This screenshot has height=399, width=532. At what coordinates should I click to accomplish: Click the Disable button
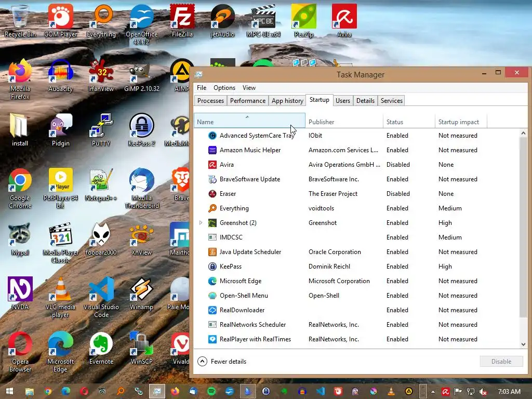pos(501,362)
